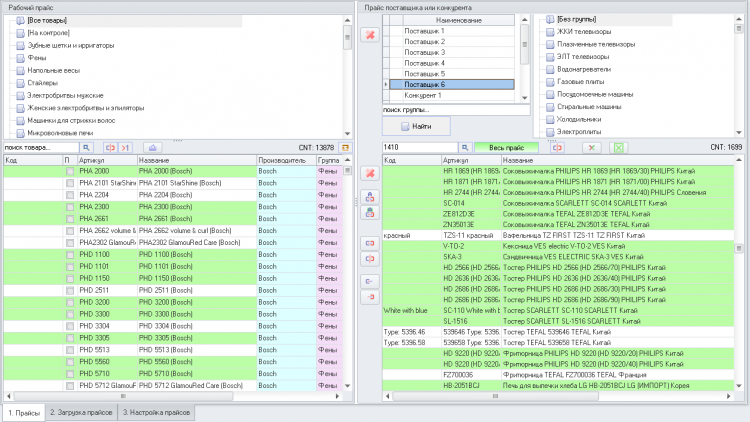Click the small red X icon in supplier toolbar
This screenshot has height=422, width=750.
pos(591,147)
